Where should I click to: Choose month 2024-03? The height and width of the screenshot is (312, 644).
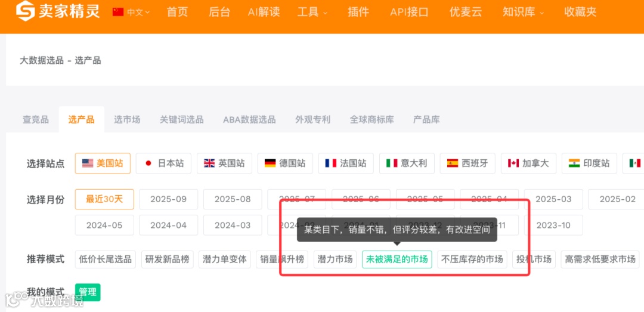click(x=233, y=225)
